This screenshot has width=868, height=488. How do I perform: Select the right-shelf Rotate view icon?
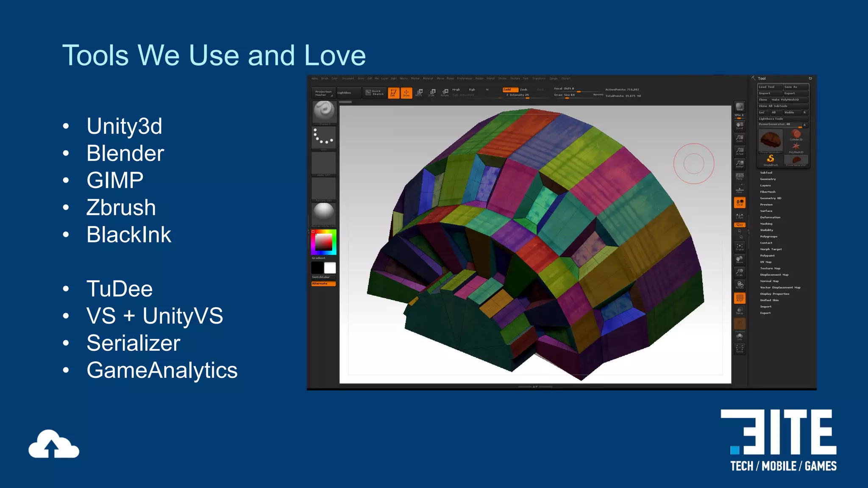740,285
